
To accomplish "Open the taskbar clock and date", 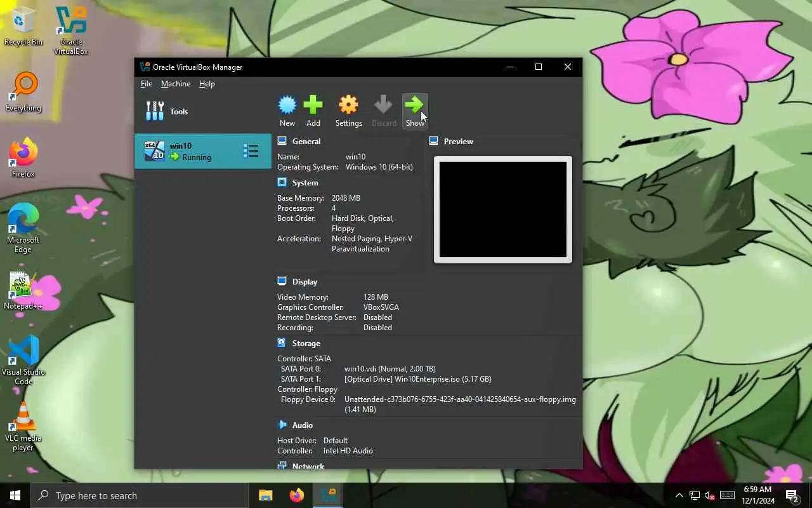I will (757, 495).
